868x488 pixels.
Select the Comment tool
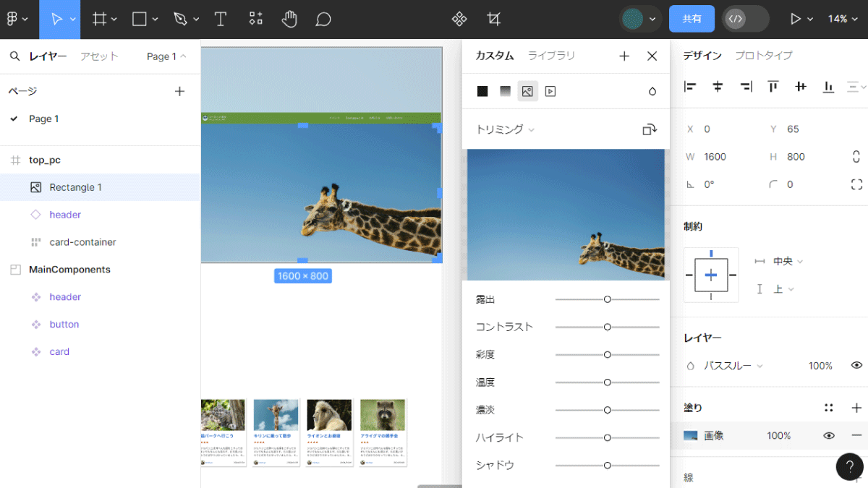pos(323,20)
